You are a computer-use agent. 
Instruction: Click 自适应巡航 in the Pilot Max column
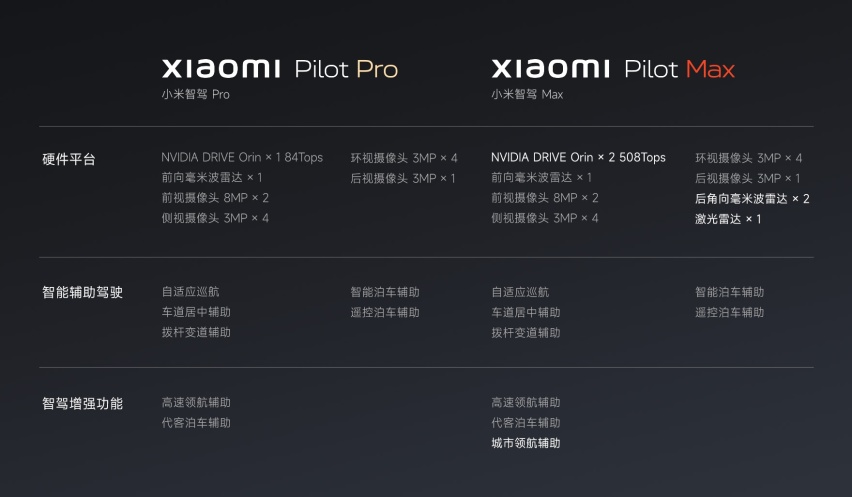[x=520, y=292]
